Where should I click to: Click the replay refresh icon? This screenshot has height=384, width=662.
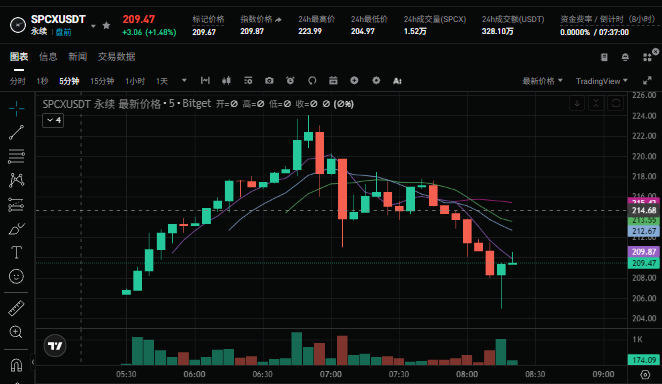(x=312, y=81)
